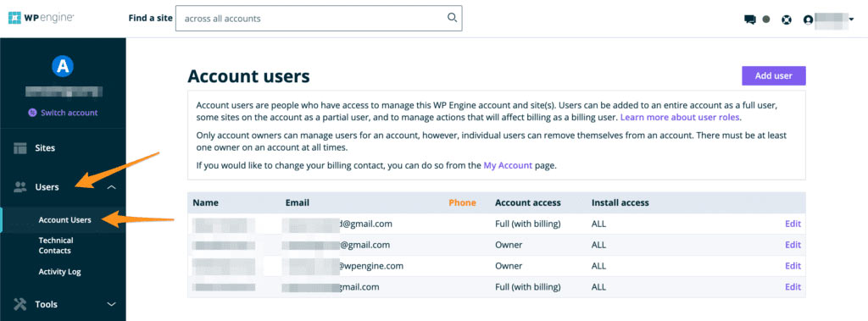
Task: Open the profile dropdown arrow
Action: tap(851, 19)
